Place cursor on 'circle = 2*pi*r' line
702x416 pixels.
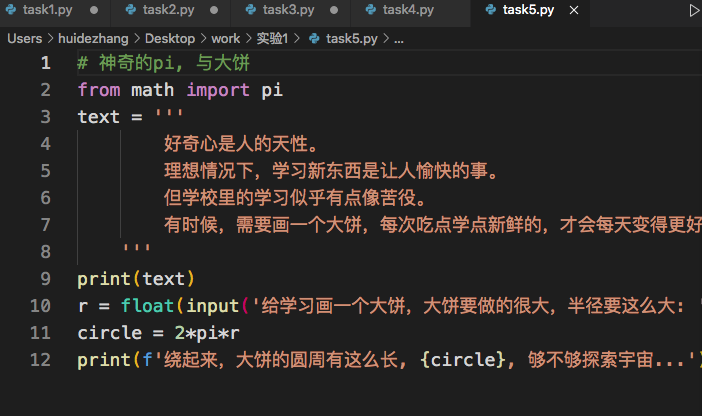coord(158,333)
